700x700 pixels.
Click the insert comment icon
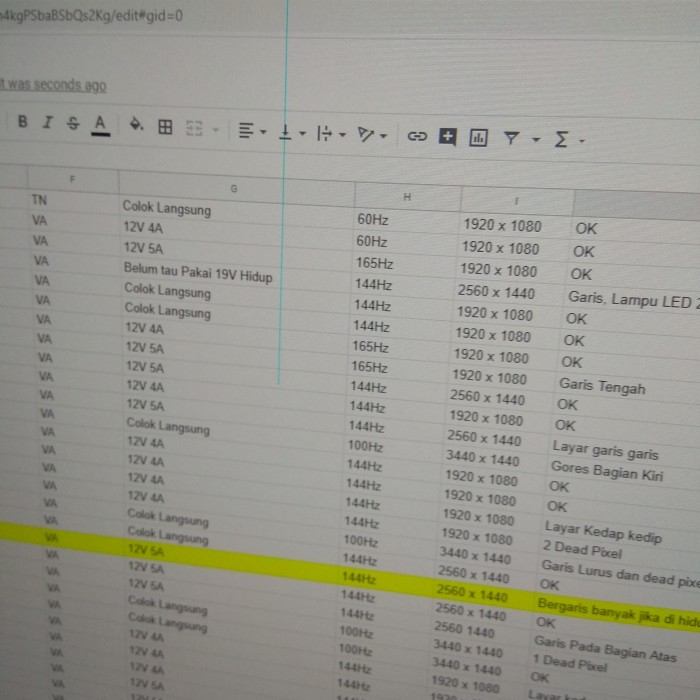447,137
